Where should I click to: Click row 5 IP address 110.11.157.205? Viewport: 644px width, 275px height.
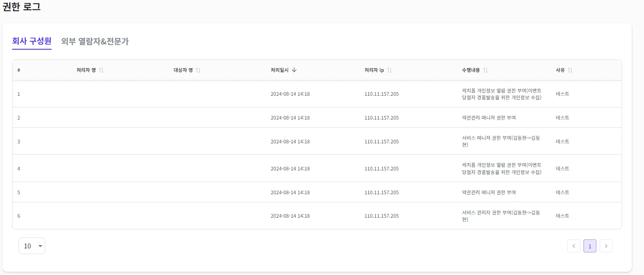pyautogui.click(x=381, y=193)
